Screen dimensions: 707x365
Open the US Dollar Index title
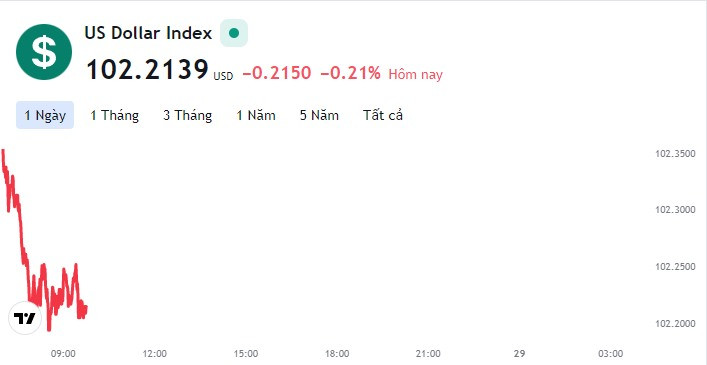pyautogui.click(x=148, y=33)
